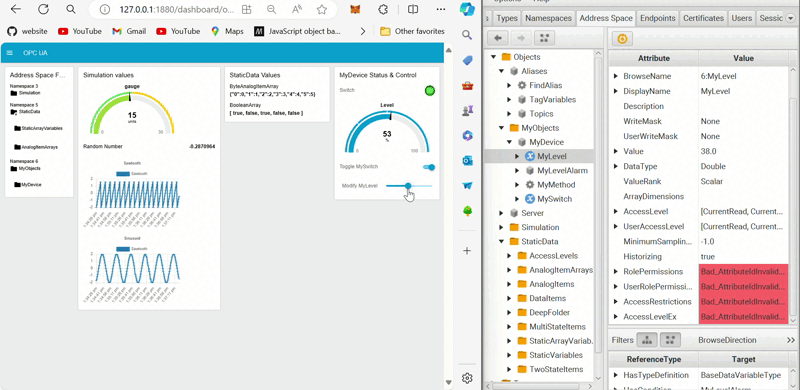The height and width of the screenshot is (390, 800).
Task: Open the Other favorites folder
Action: point(412,31)
